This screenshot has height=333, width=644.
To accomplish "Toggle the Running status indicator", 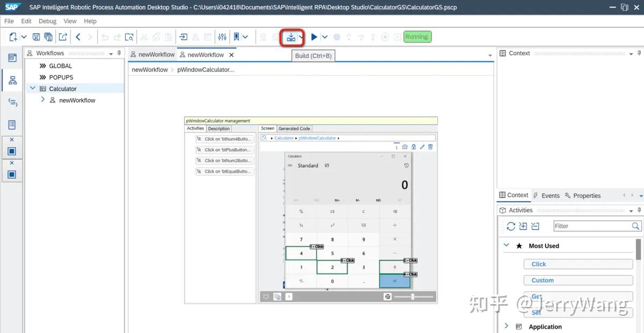I will tap(417, 36).
